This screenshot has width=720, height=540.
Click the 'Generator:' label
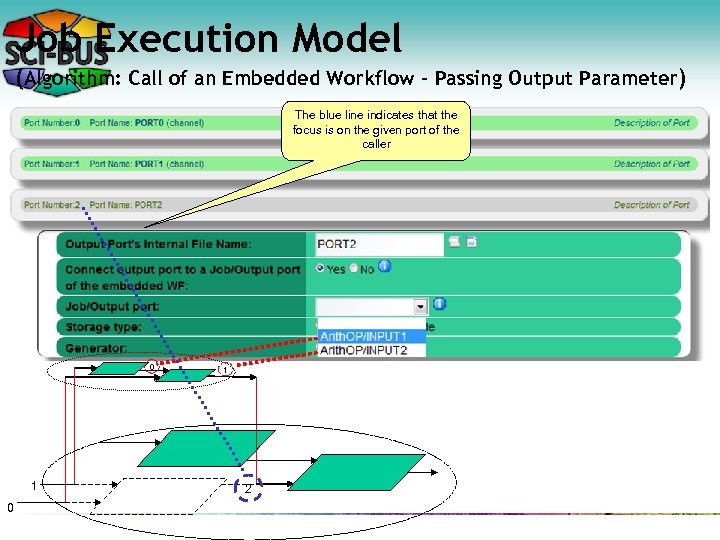point(96,348)
